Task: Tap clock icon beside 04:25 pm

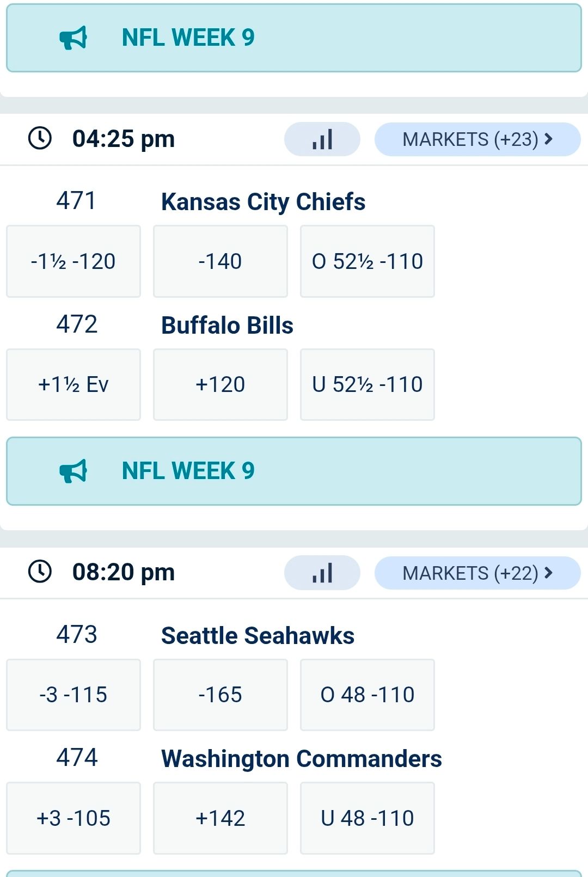Action: tap(40, 138)
